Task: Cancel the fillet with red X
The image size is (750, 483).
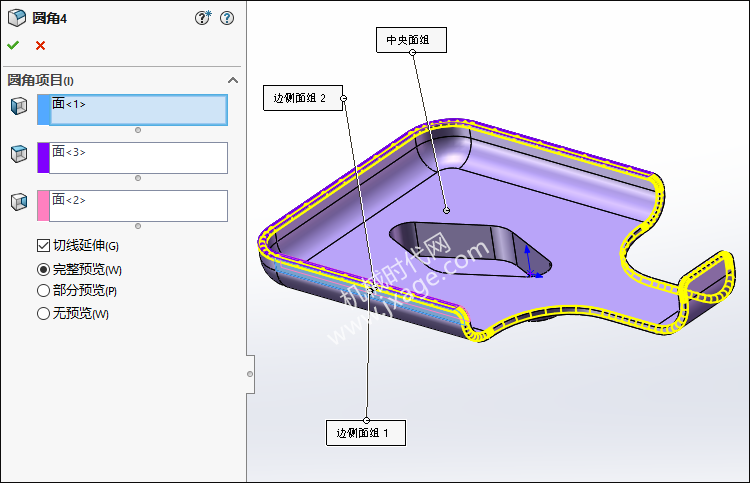Action: [x=40, y=45]
